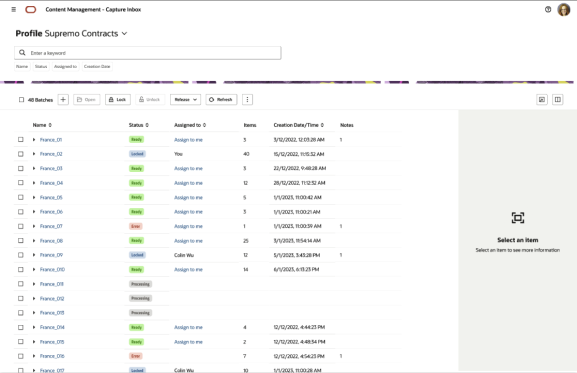Click the Notes count for France_016
577x373 pixels.
pyautogui.click(x=341, y=356)
